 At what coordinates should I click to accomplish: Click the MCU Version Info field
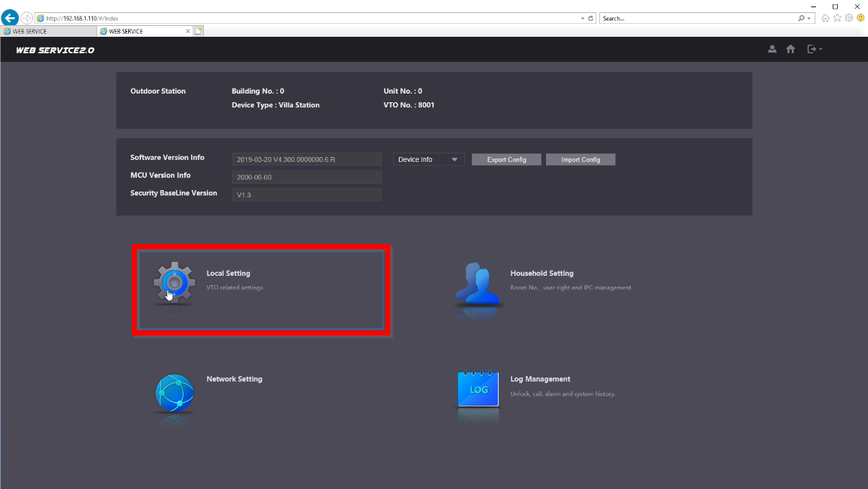coord(307,177)
